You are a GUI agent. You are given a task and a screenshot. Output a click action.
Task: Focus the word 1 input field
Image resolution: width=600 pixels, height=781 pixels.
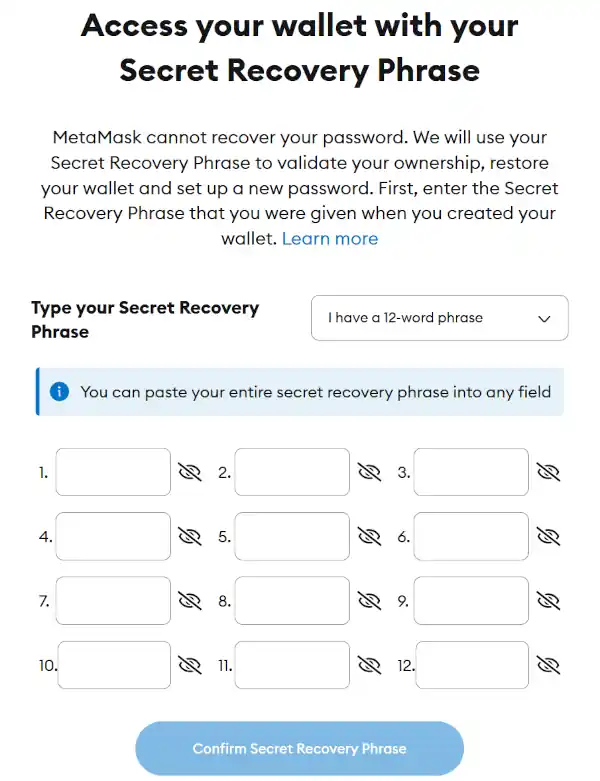(x=113, y=472)
